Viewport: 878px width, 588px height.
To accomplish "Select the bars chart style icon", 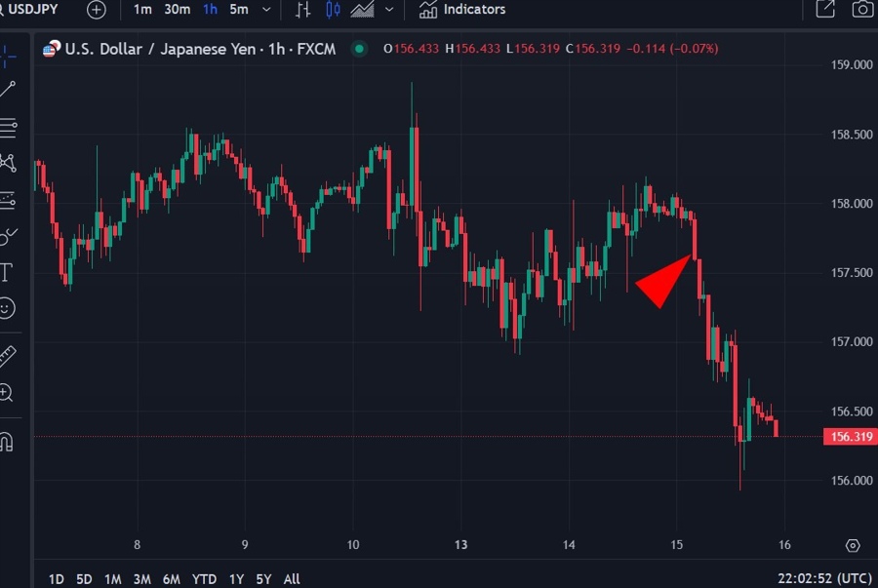I will tap(303, 10).
